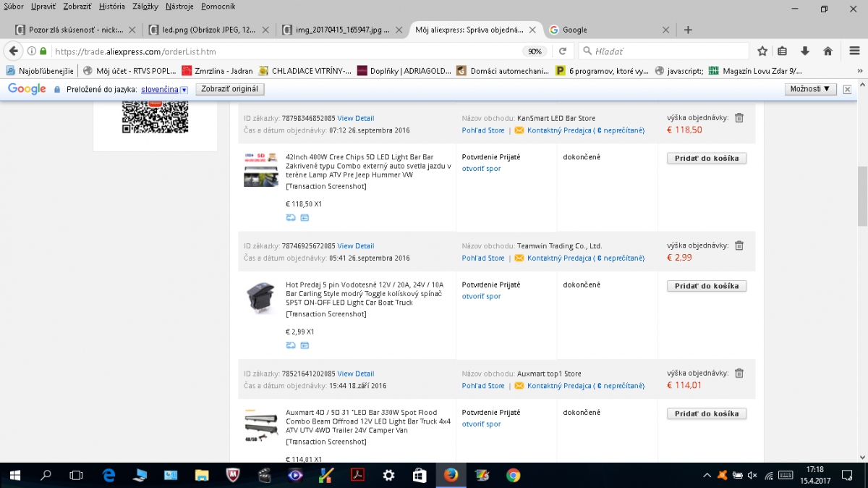Screen dimensions: 868x488
Task: Open the rocker switch product thumbnail
Action: point(260,298)
